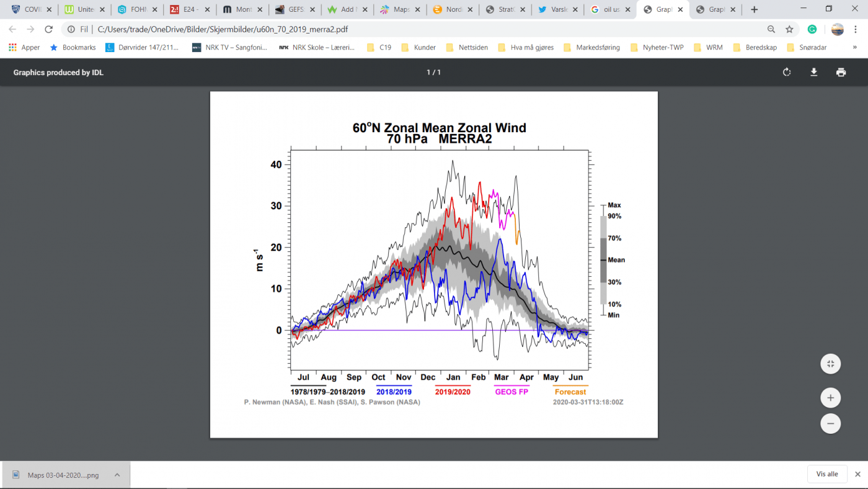The image size is (868, 489).
Task: Click Vis alle downloads button
Action: pos(827,474)
